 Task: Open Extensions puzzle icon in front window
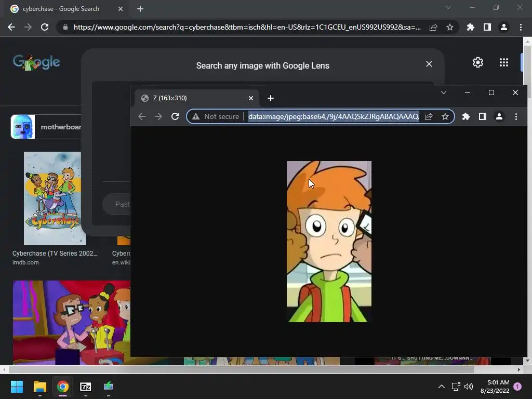[x=466, y=117]
